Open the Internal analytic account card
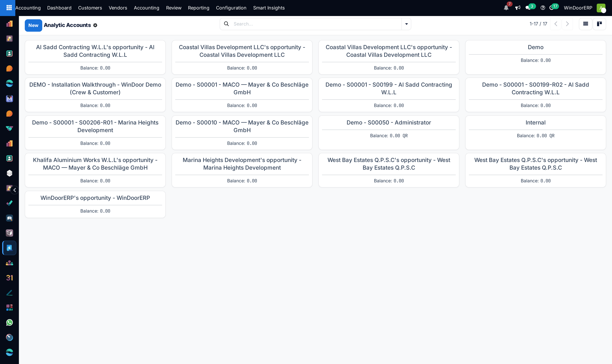Viewport: 612px width, 364px height. [535, 133]
